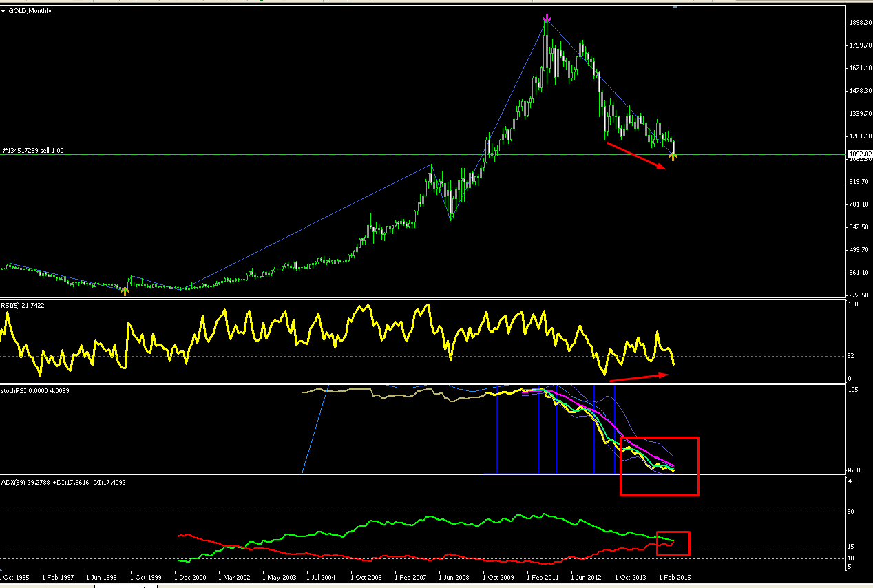Click the orange up arrow near 1 Jun 1998
The height and width of the screenshot is (588, 873).
(125, 291)
